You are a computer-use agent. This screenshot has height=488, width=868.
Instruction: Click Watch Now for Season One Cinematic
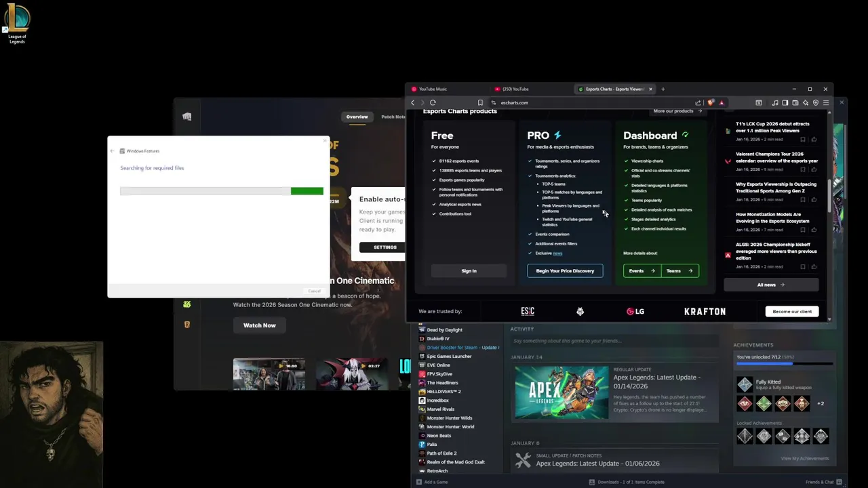pos(260,325)
